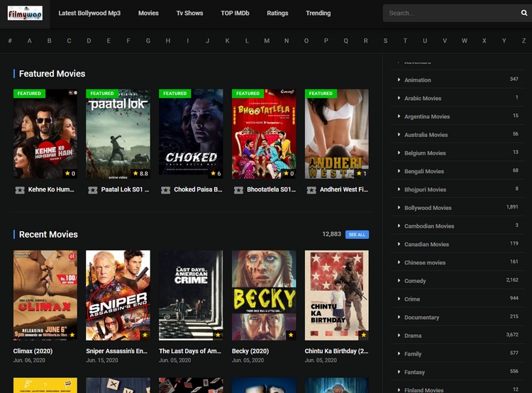This screenshot has width=532, height=393.
Task: Open the Tv Shows menu
Action: point(189,13)
